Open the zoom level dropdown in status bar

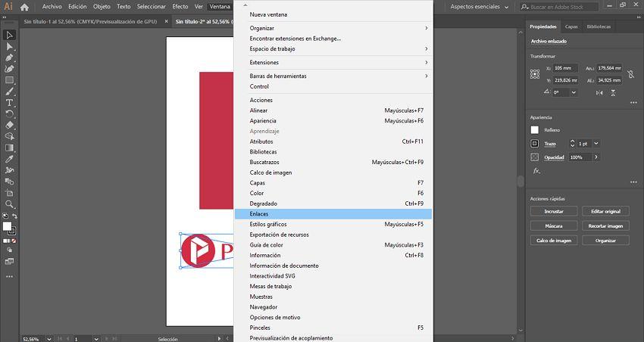49,339
